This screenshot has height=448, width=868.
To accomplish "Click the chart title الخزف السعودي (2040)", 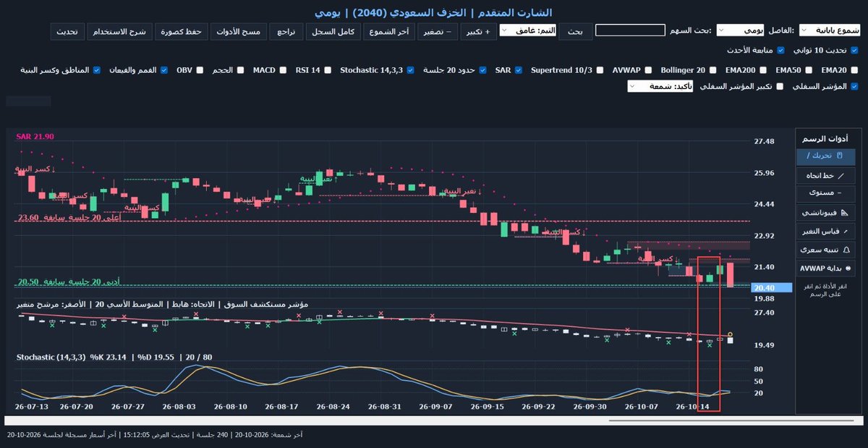I will tap(433, 12).
